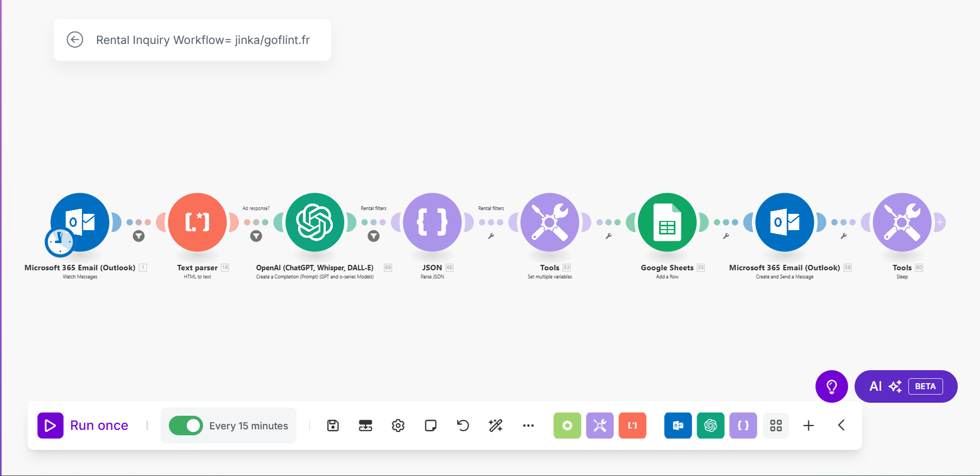980x476 pixels.
Task: Click the Text parser module name label
Action: tap(197, 268)
